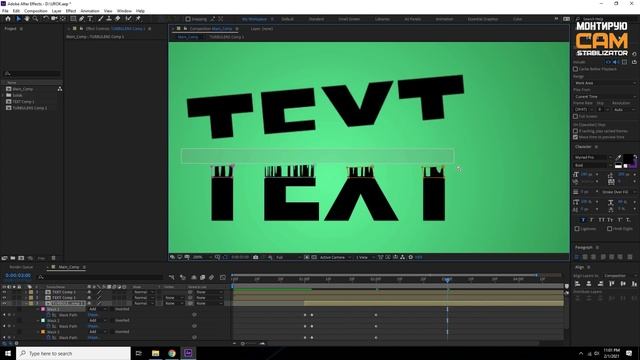Screen dimensions: 640x360
Task: Click the After Effects taskbar icon
Action: (x=188, y=353)
